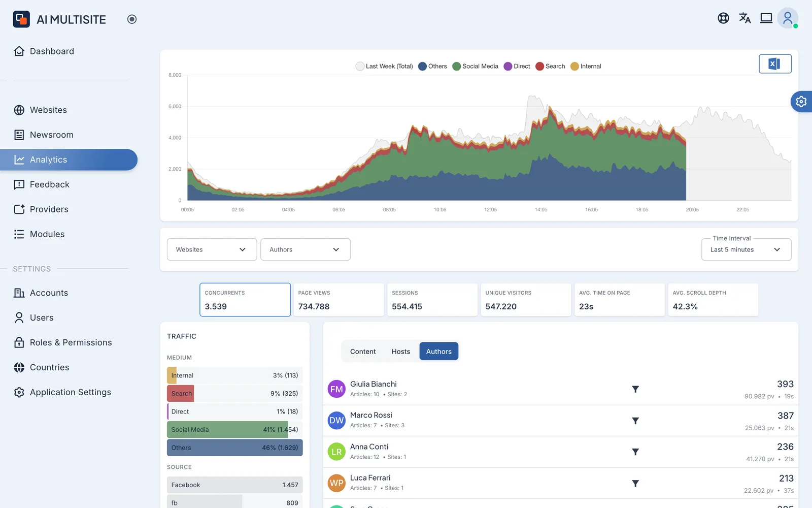812x508 pixels.
Task: Switch to the Content tab
Action: pos(363,352)
